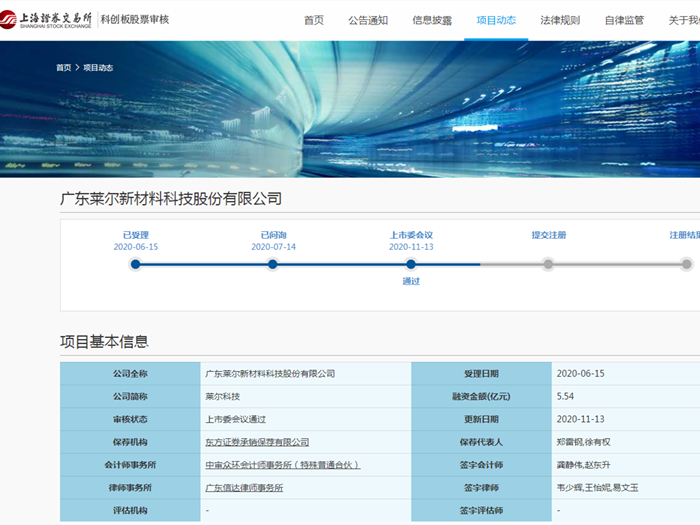Click the 上市委会议通过 review status value
This screenshot has height=525, width=700.
(x=235, y=419)
